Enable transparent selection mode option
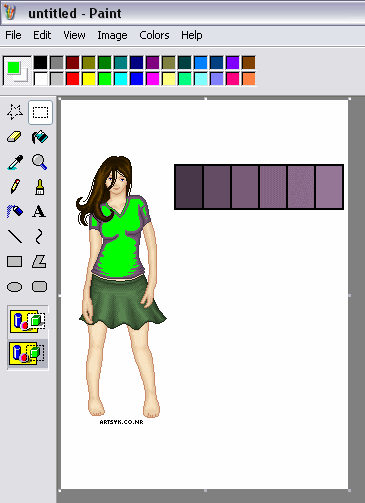365x503 pixels. pos(28,354)
